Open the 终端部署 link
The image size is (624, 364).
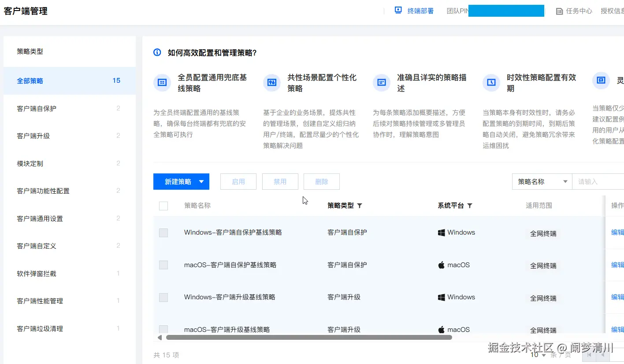coord(420,11)
